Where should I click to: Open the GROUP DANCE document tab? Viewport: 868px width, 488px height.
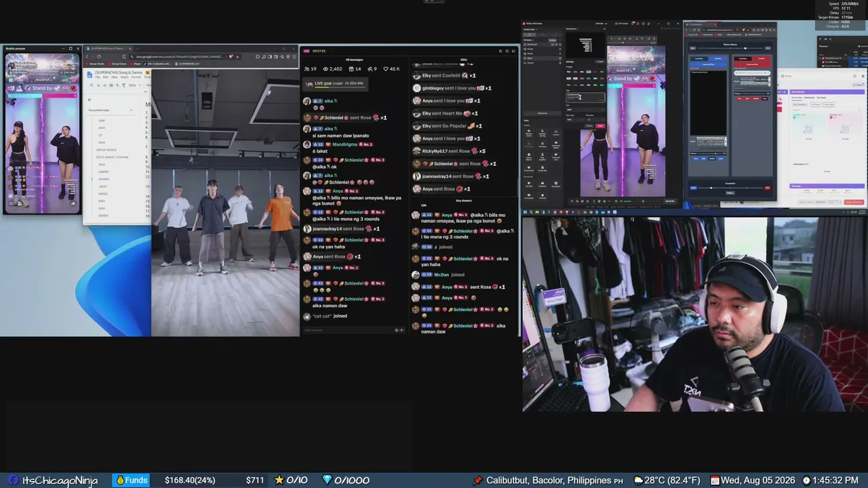pyautogui.click(x=106, y=150)
